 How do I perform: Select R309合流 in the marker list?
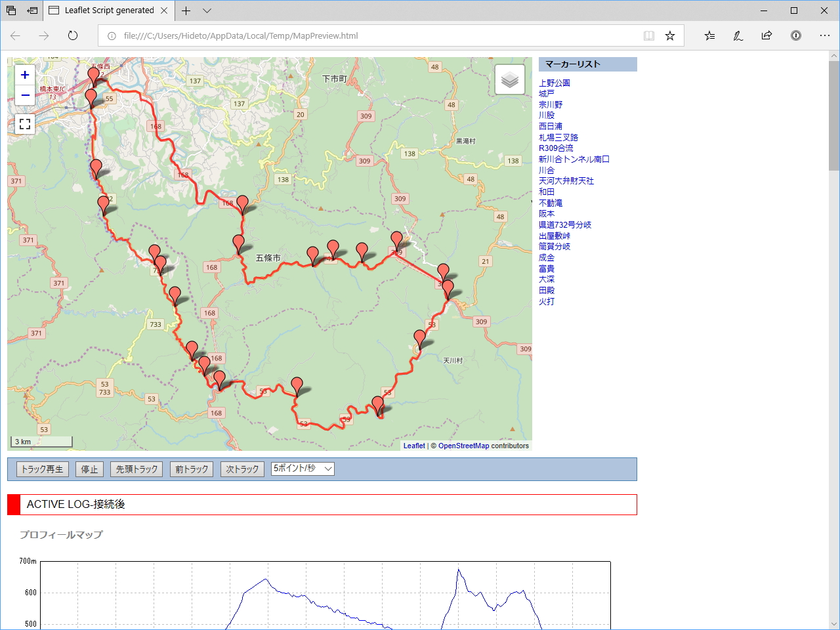[556, 148]
